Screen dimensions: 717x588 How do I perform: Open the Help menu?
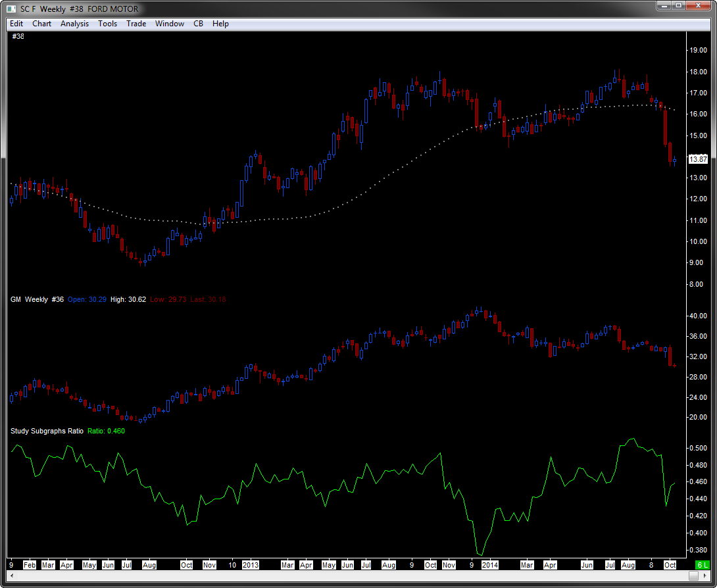tap(220, 24)
